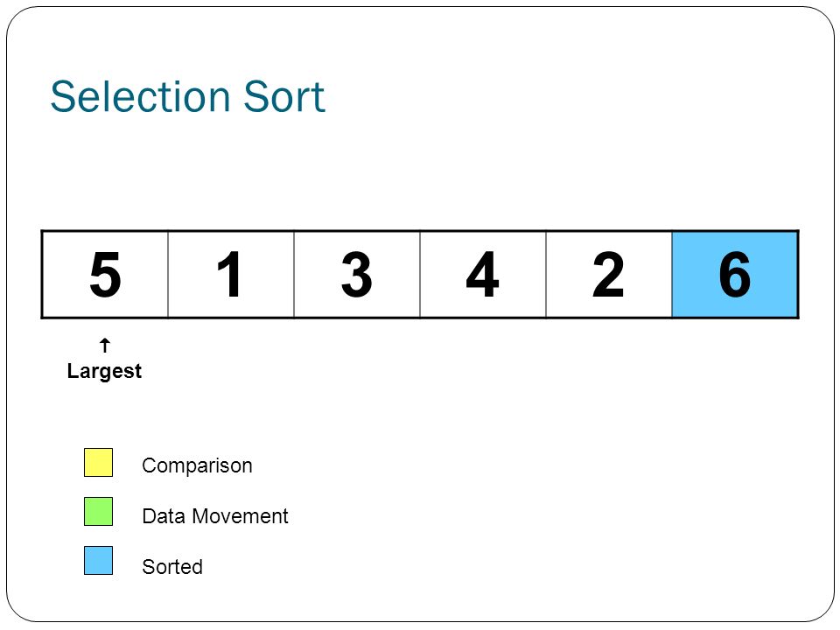Click the Data Movement legend text
The height and width of the screenshot is (630, 840).
click(215, 516)
